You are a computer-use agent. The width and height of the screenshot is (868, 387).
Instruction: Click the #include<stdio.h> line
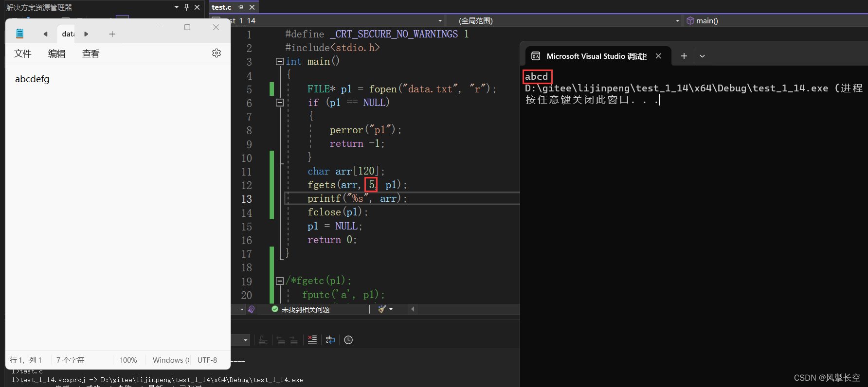[332, 48]
